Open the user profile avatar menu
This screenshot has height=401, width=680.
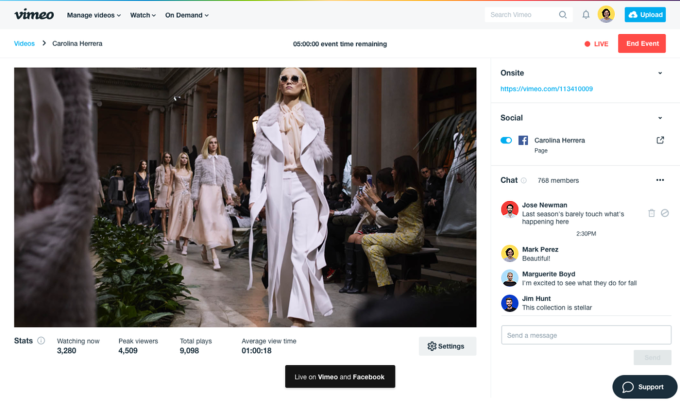(x=606, y=14)
